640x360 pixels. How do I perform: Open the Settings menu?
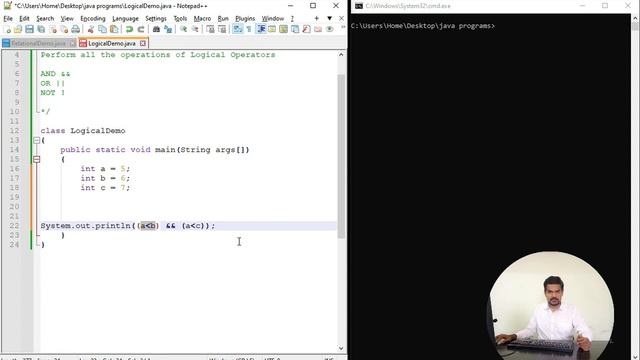tap(156, 18)
